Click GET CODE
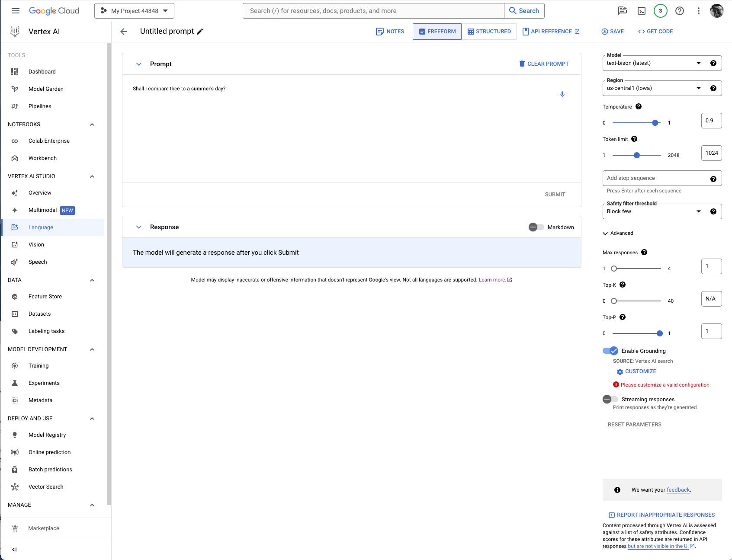Screen dimensions: 732x560 (655, 32)
